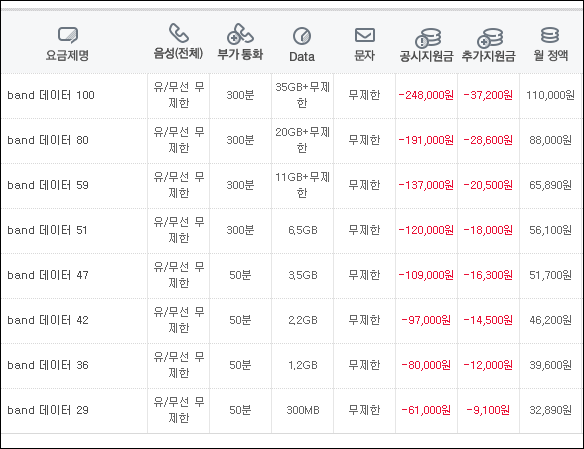Click the -80,000원 subsidy amount
Screen dimensions: 584x449
[x=426, y=366]
